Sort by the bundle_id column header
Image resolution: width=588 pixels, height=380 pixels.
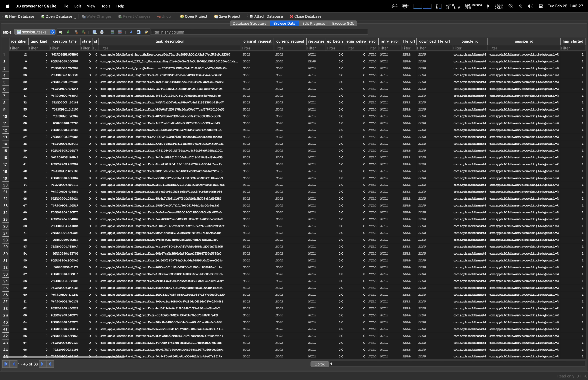470,41
